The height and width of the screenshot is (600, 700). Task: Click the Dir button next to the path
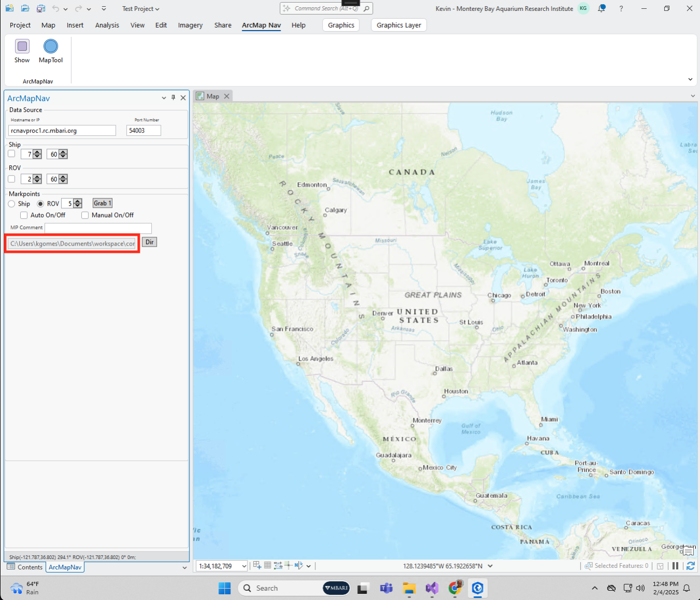click(149, 242)
